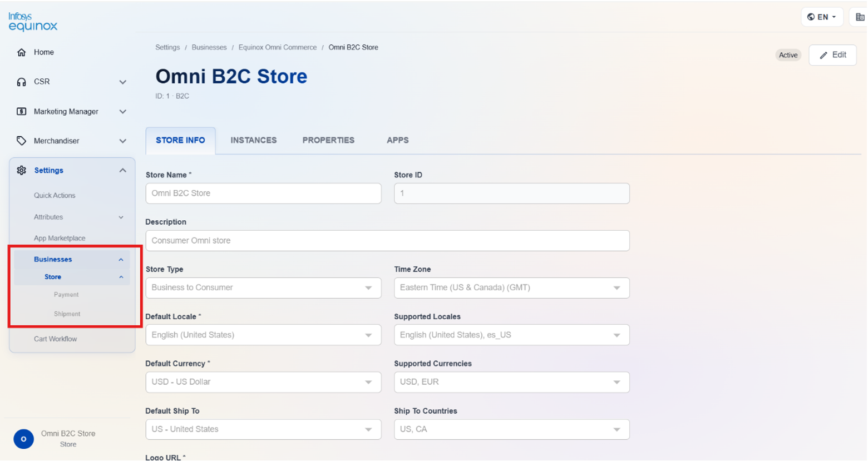Click the Description input field
The width and height of the screenshot is (868, 461).
click(x=387, y=241)
